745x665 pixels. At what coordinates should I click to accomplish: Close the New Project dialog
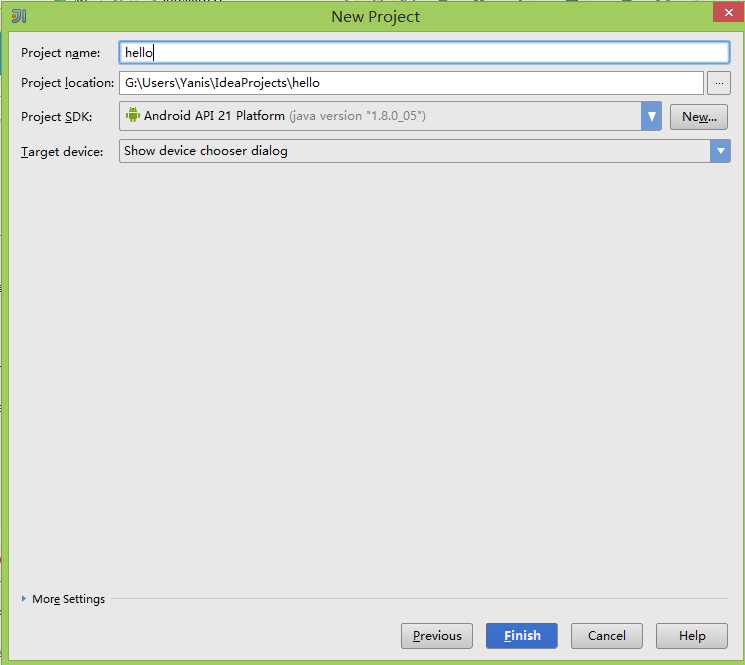pos(728,12)
